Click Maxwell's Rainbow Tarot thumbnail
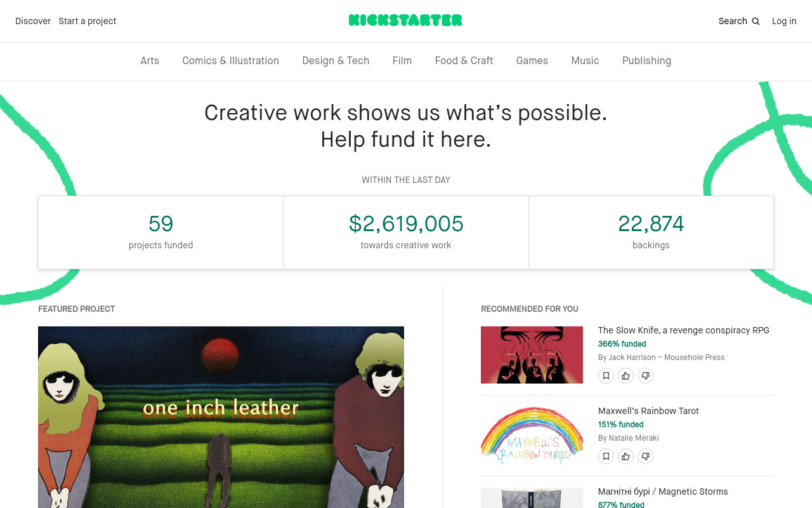Viewport: 812px width, 508px height. [x=532, y=436]
